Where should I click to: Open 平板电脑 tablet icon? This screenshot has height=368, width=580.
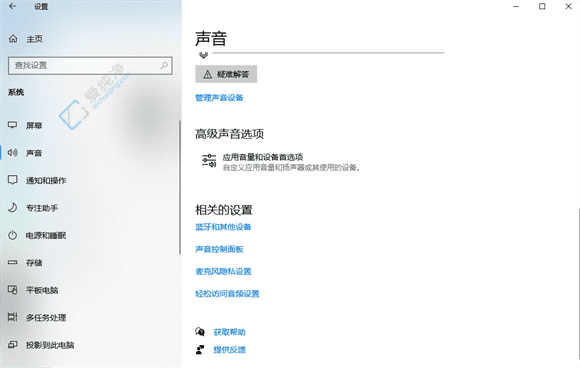13,290
